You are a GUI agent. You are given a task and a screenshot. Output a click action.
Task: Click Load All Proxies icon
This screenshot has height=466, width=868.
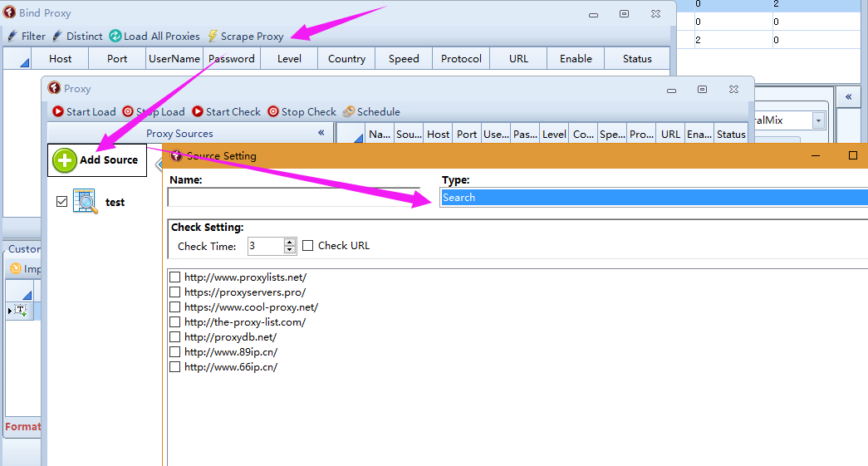click(x=115, y=37)
